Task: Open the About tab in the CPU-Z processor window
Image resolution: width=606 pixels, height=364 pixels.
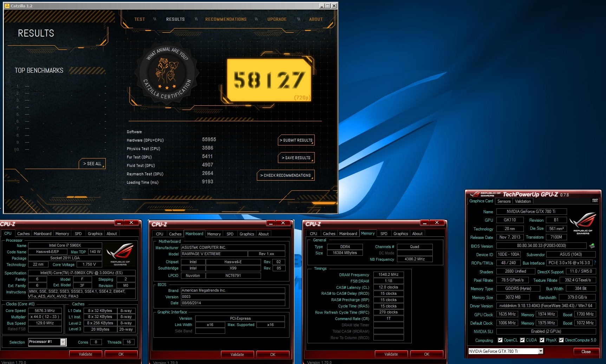Action: (112, 234)
